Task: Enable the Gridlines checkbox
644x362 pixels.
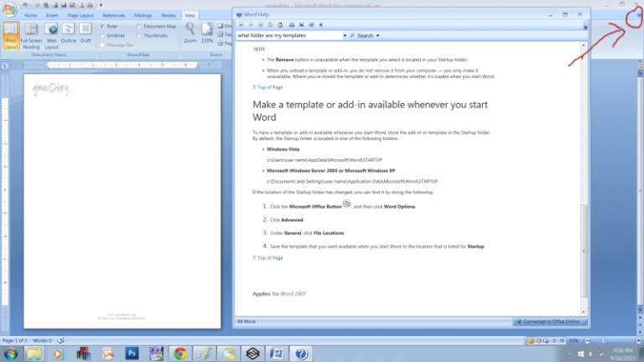Action: pyautogui.click(x=102, y=36)
